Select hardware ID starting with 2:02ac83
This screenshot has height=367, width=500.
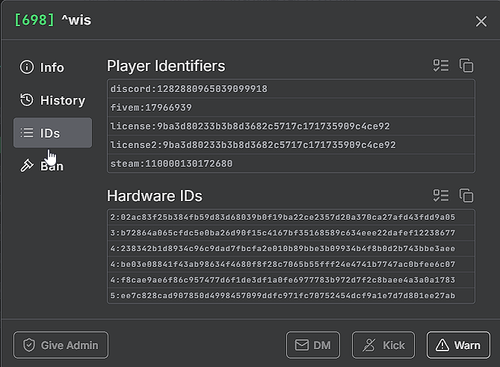click(x=291, y=217)
